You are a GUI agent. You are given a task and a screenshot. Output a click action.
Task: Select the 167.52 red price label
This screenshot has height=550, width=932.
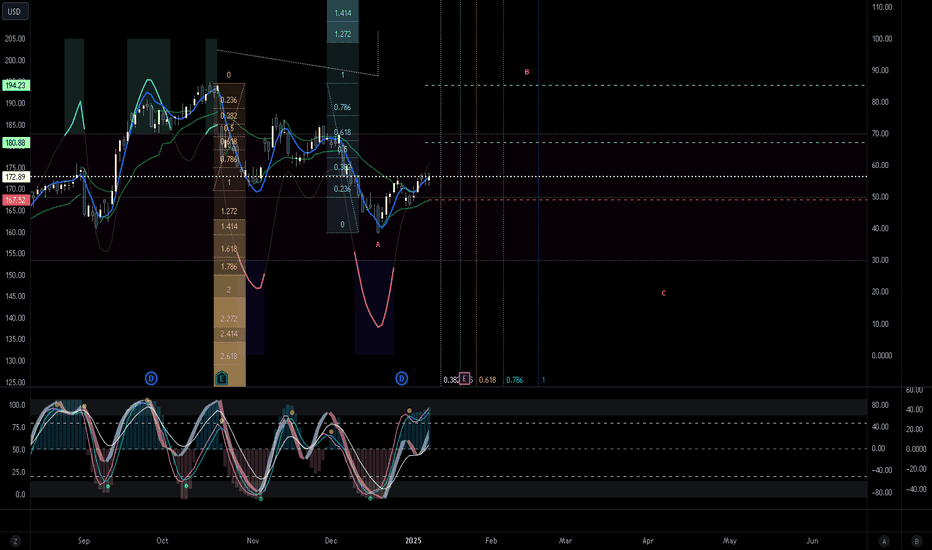click(x=15, y=200)
